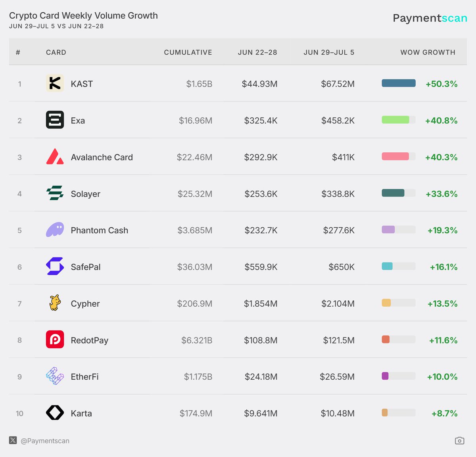
Task: Open the @Paymentscan handle link
Action: click(x=45, y=441)
